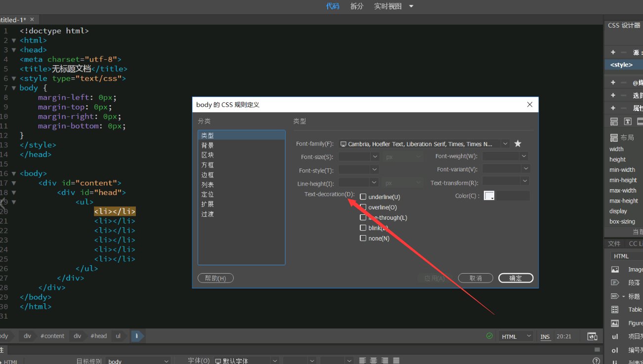The height and width of the screenshot is (364, 643).
Task: Enable the blink(B) checkbox
Action: [363, 228]
